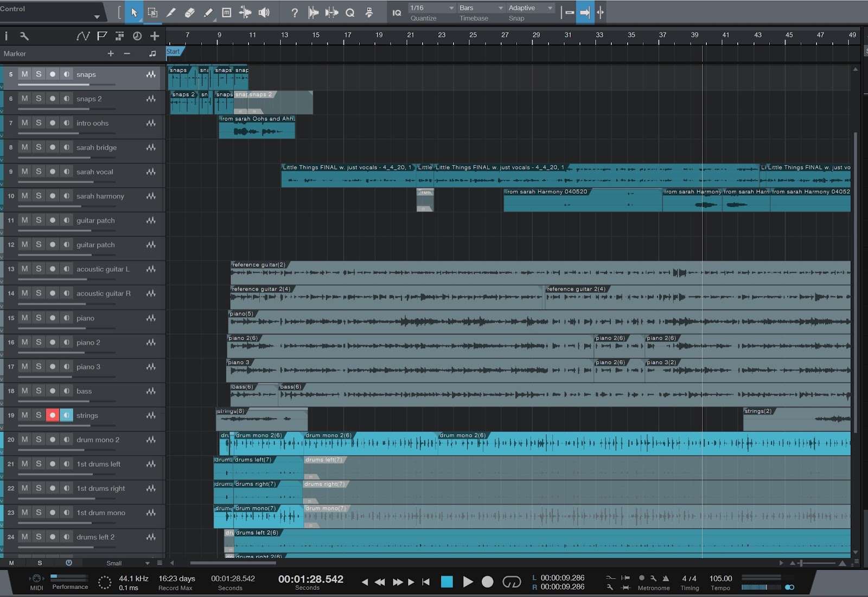Screen dimensions: 868x597
Task: Toggle the Loop button in the transport
Action: 512,582
